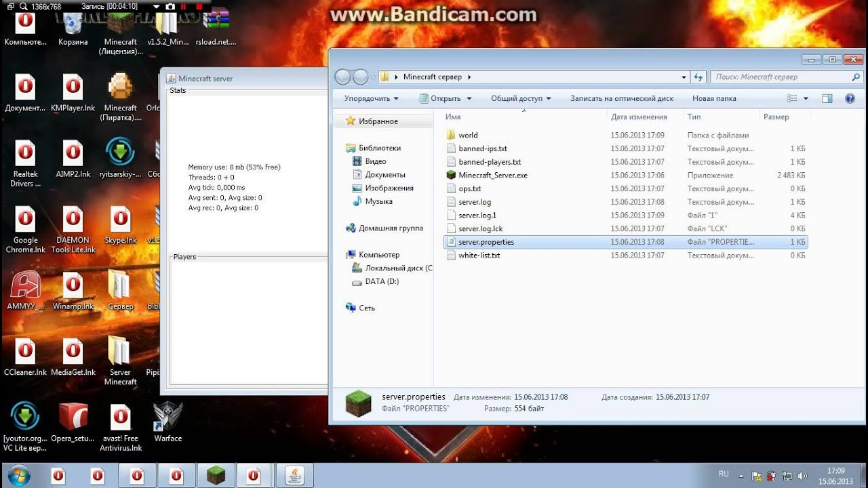Open the Корзина recycle bin desktop icon
The height and width of the screenshot is (488, 868).
73,27
